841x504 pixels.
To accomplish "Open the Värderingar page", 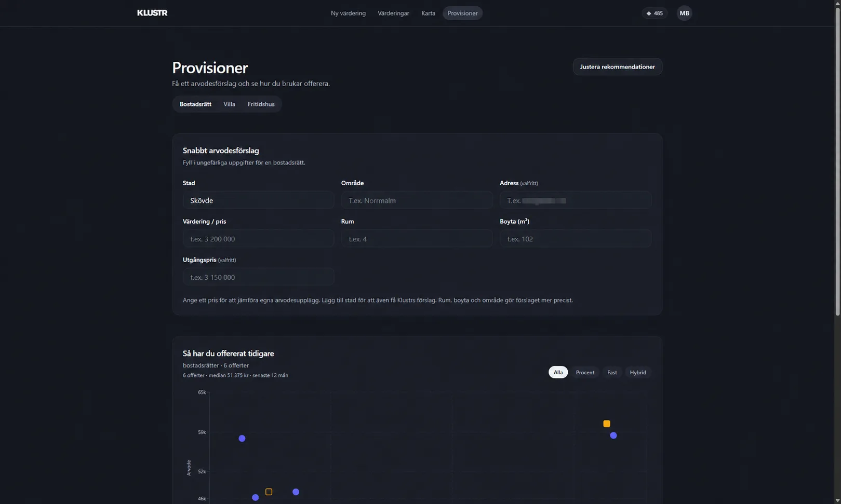I will [x=393, y=13].
